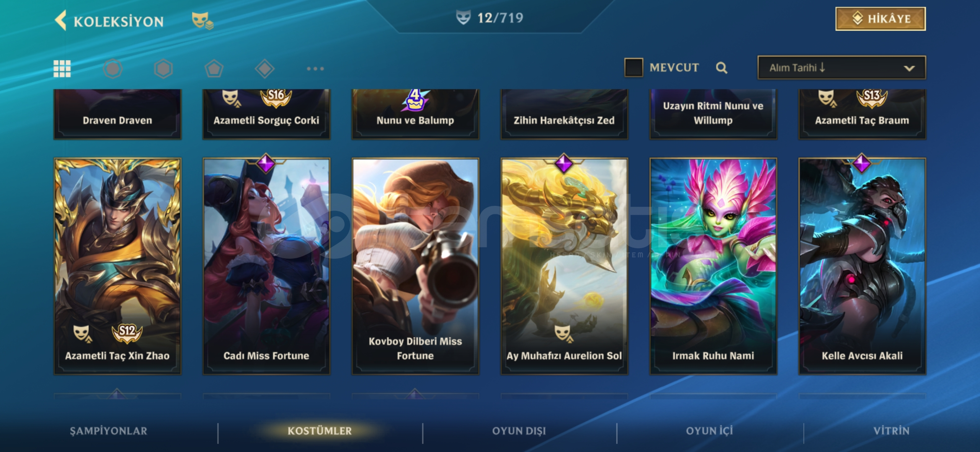Select the diamond rarity filter icon
This screenshot has width=980, height=452.
(265, 69)
